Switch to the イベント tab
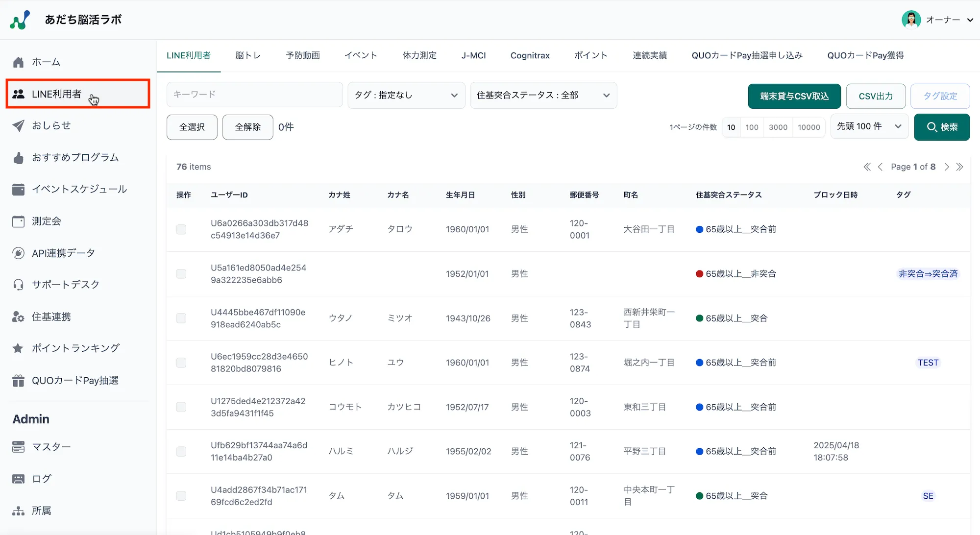This screenshot has width=980, height=535. 361,55
